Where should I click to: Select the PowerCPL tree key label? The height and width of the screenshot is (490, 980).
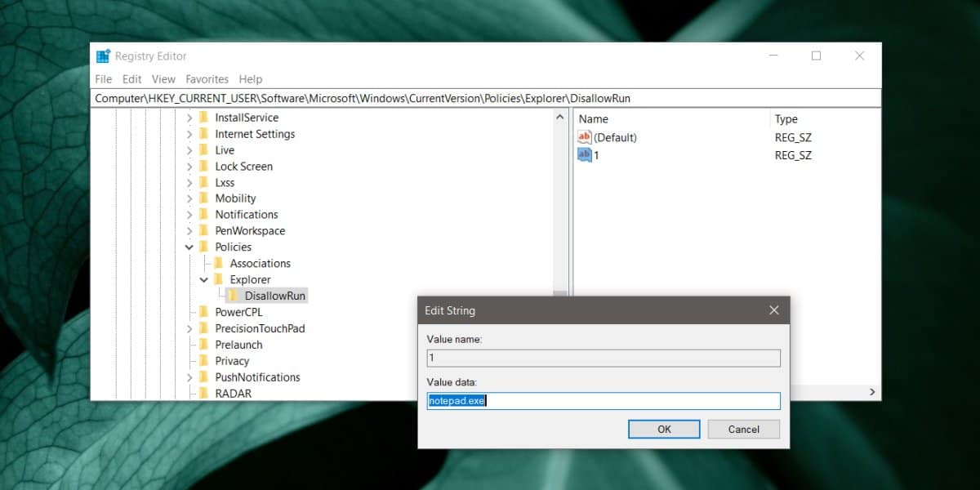(238, 312)
